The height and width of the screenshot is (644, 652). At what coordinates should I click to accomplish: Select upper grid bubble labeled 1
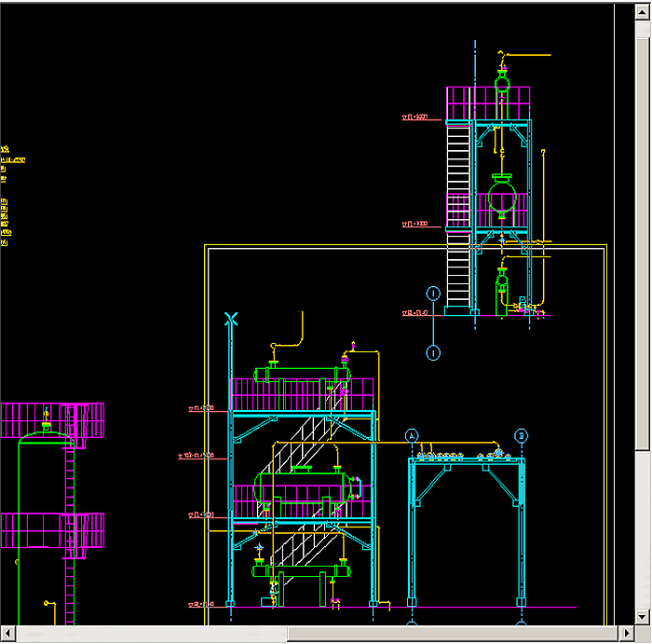[433, 297]
